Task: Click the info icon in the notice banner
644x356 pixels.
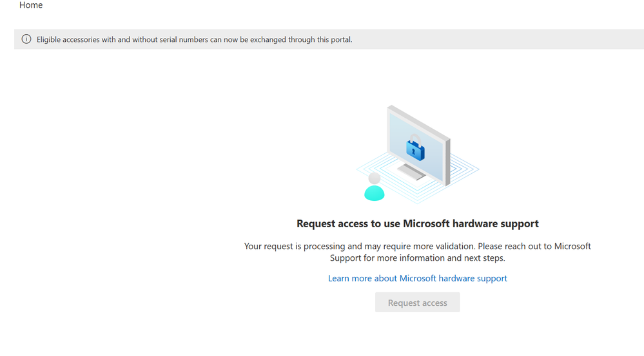Action: coord(26,39)
